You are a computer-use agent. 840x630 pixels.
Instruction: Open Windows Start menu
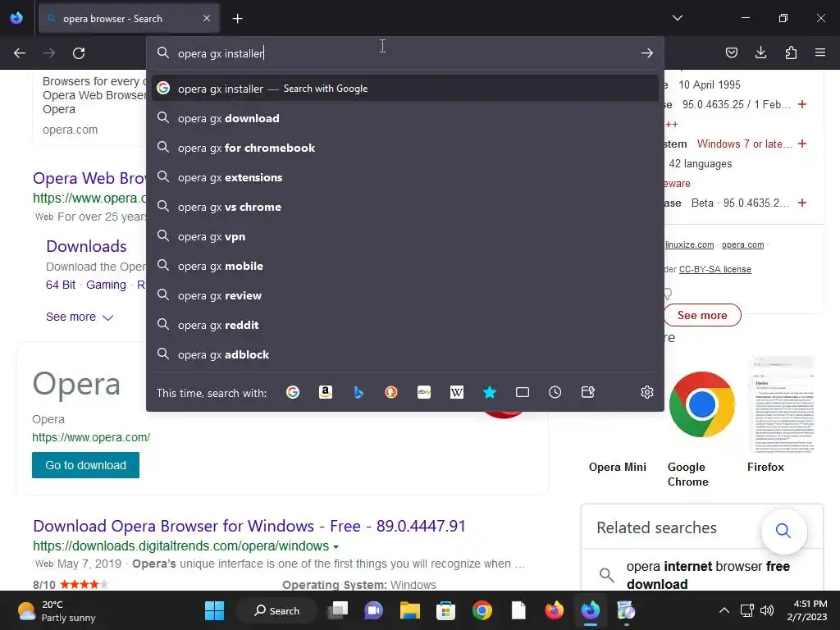pyautogui.click(x=214, y=610)
